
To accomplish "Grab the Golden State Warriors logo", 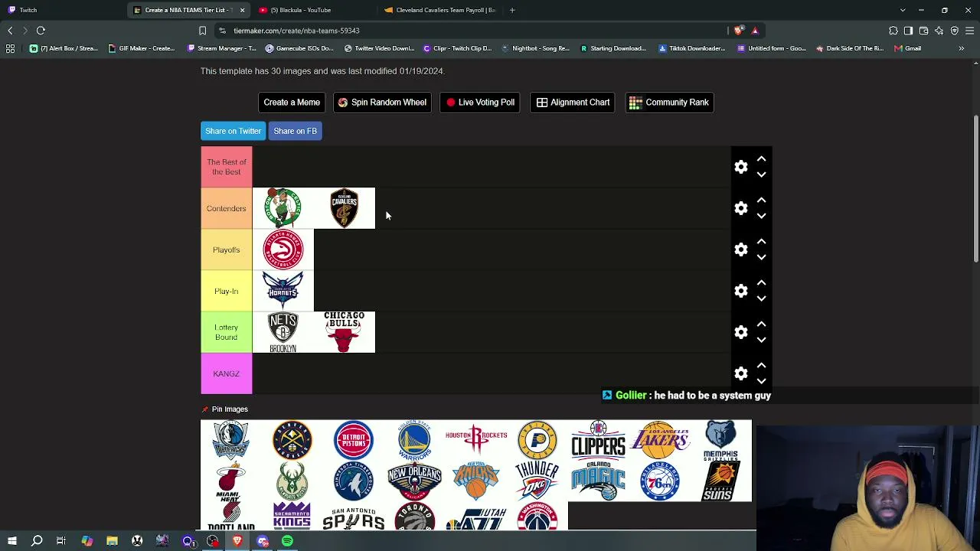I will pyautogui.click(x=414, y=440).
